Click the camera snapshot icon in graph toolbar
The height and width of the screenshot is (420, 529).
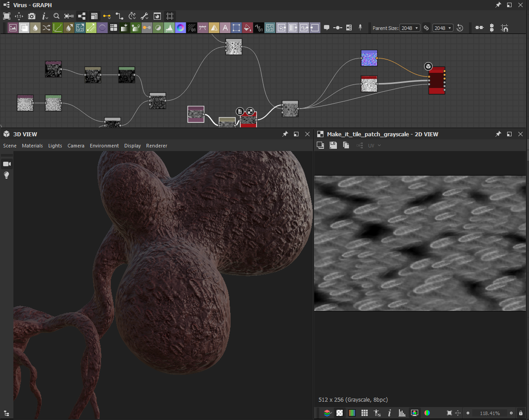click(x=32, y=16)
